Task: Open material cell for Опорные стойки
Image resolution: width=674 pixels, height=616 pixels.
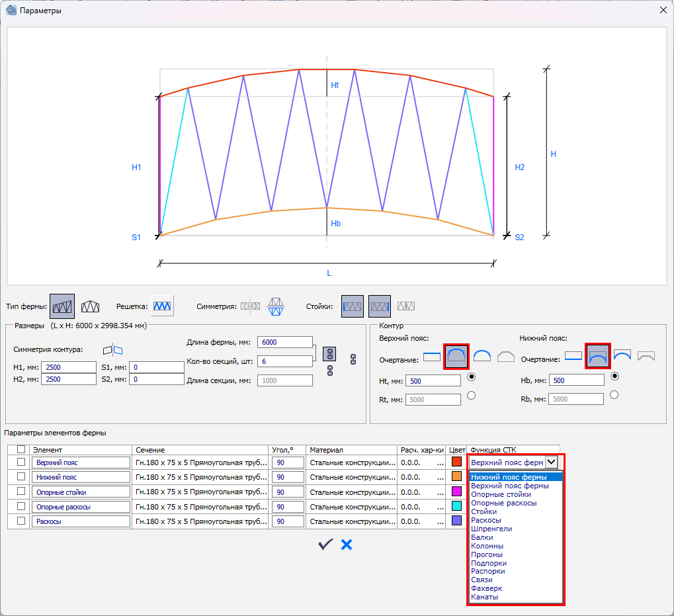Action: 353,492
